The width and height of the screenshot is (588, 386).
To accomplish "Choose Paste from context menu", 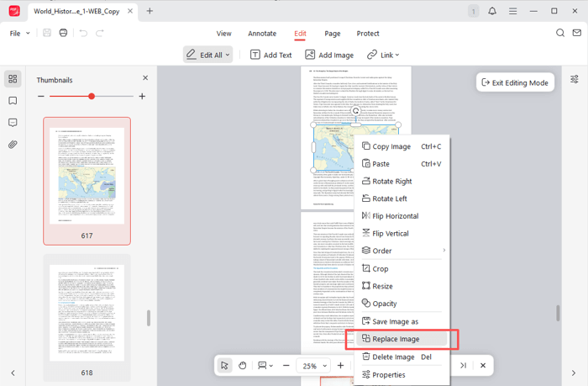I will (x=403, y=164).
